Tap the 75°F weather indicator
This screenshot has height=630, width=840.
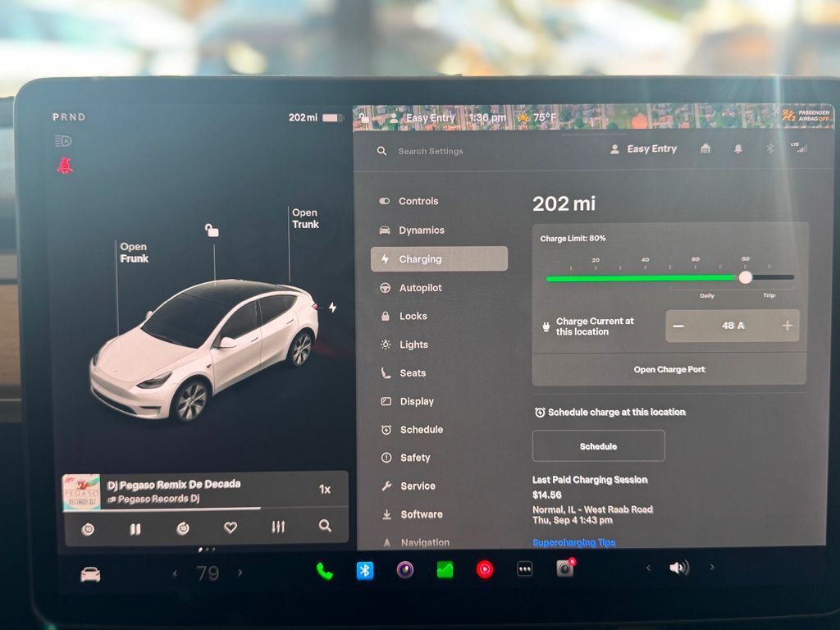(x=536, y=117)
